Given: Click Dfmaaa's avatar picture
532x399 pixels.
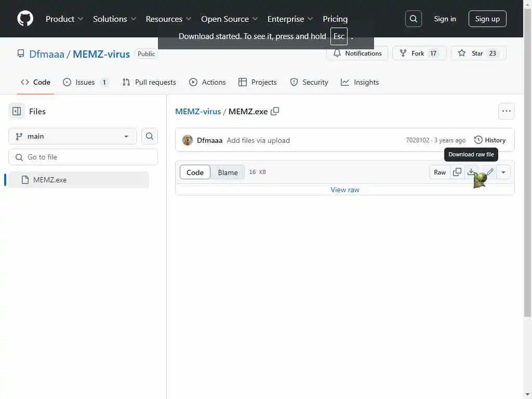Looking at the screenshot, I should (x=187, y=140).
